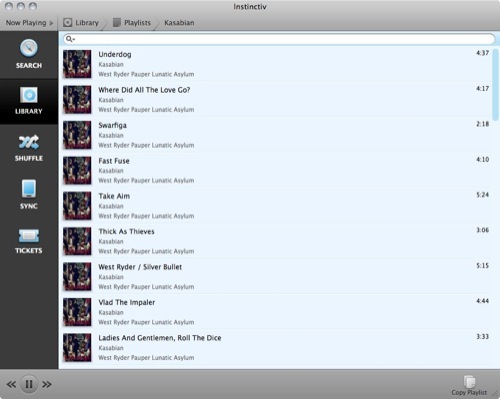Select Where Did All The Love Go?
Viewport: 500px width, 399px height.
[x=276, y=99]
